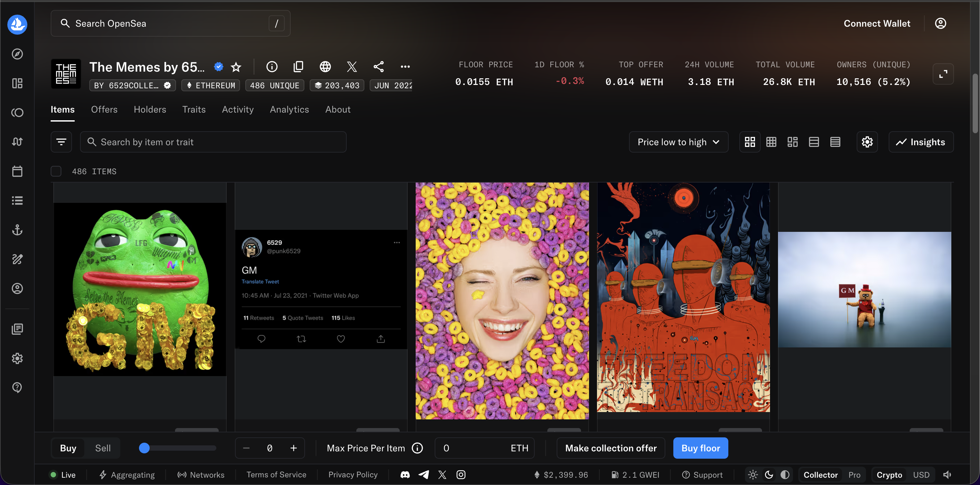The width and height of the screenshot is (980, 485).
Task: Open the Holders tab
Action: tap(150, 110)
